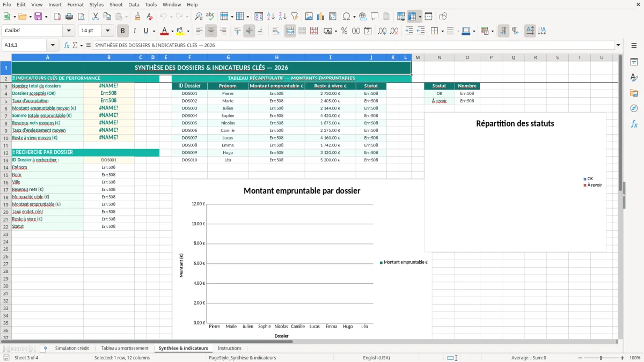Open the background color dropdown arrow
The width and height of the screenshot is (644, 362).
click(x=188, y=31)
